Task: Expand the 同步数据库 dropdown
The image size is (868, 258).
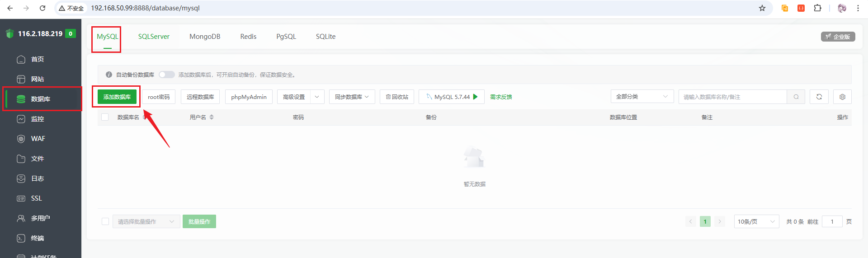Action: tap(352, 97)
